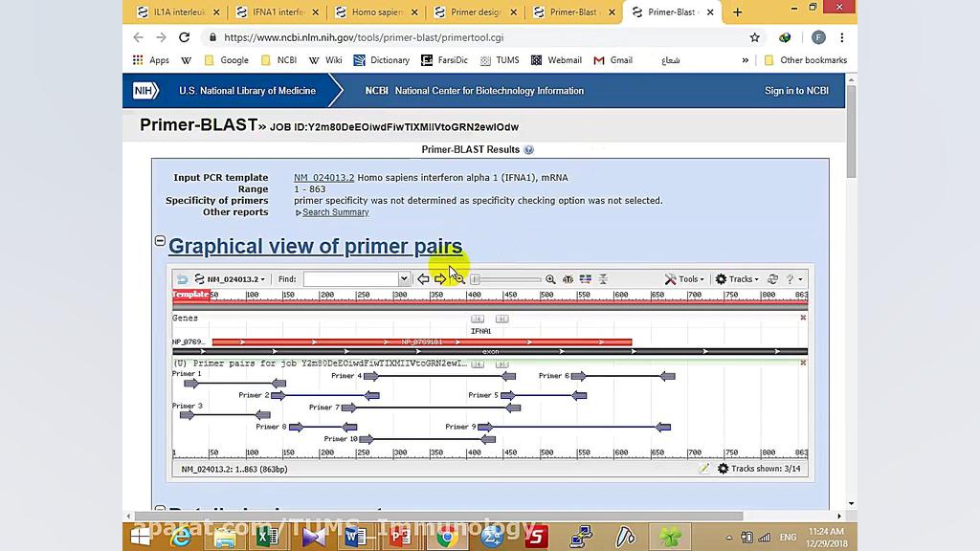Open the NM_024013.2 template link

click(323, 177)
